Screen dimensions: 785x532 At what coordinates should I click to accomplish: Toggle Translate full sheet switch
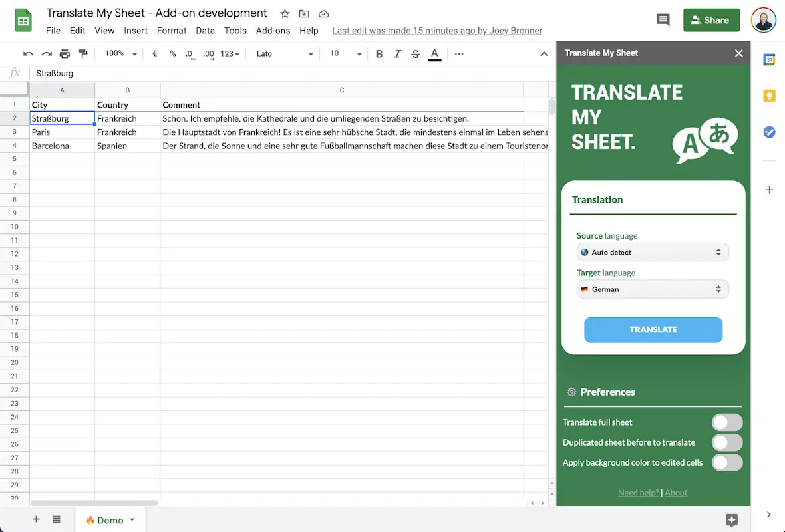point(727,422)
